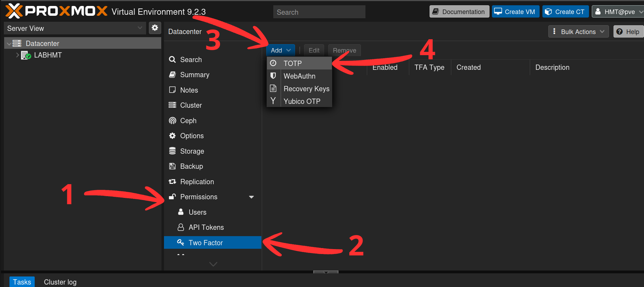
Task: Click the Summary book icon
Action: click(x=172, y=75)
